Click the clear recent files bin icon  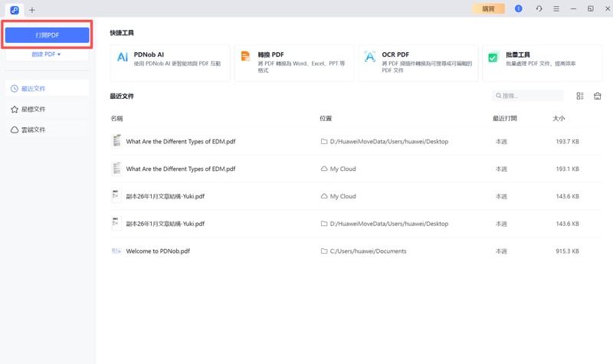pos(598,96)
